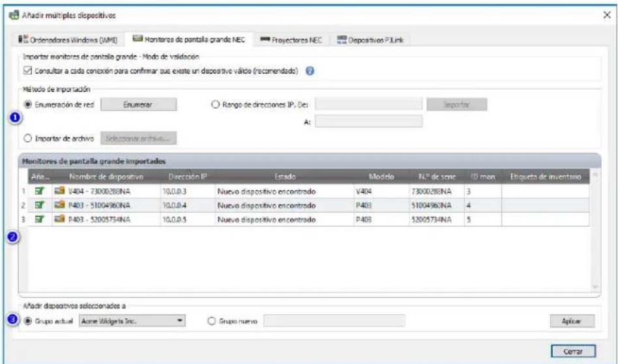The height and width of the screenshot is (364, 618).
Task: Click the Aplicar button
Action: tap(572, 321)
